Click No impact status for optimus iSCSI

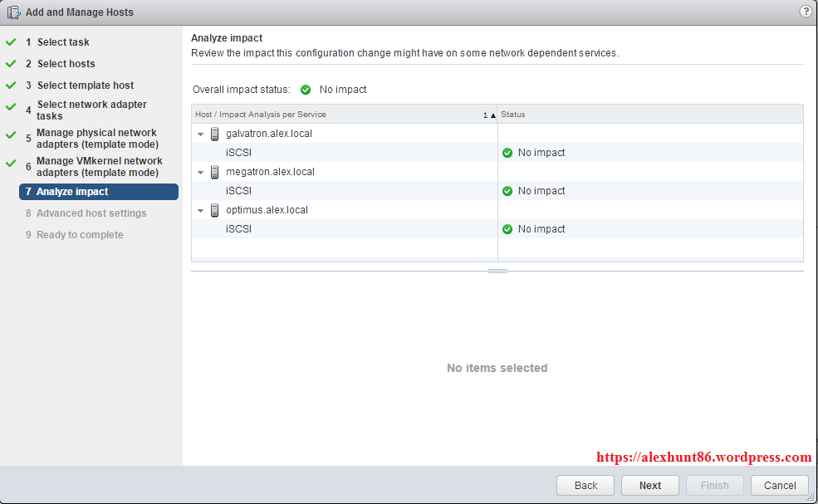[x=541, y=229]
